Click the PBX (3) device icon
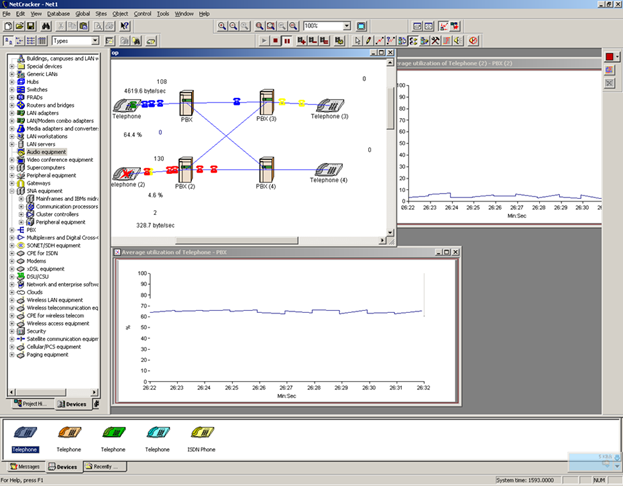This screenshot has width=623, height=486. (x=267, y=102)
